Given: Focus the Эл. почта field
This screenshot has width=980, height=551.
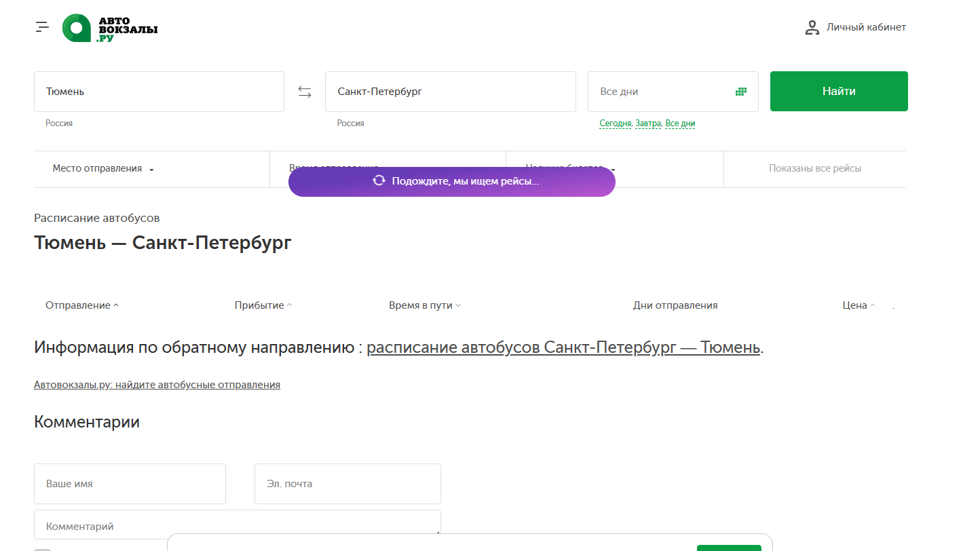Looking at the screenshot, I should click(347, 484).
